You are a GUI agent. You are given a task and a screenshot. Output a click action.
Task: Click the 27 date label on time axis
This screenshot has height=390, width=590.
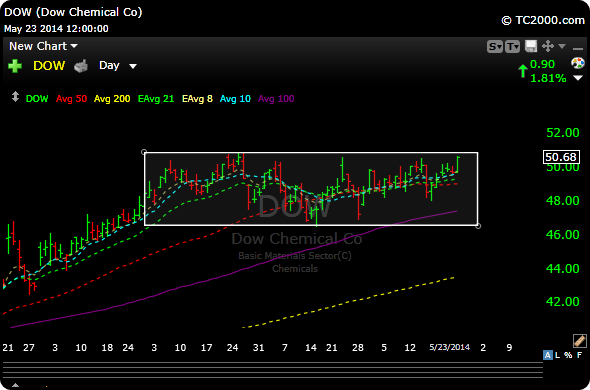click(29, 347)
